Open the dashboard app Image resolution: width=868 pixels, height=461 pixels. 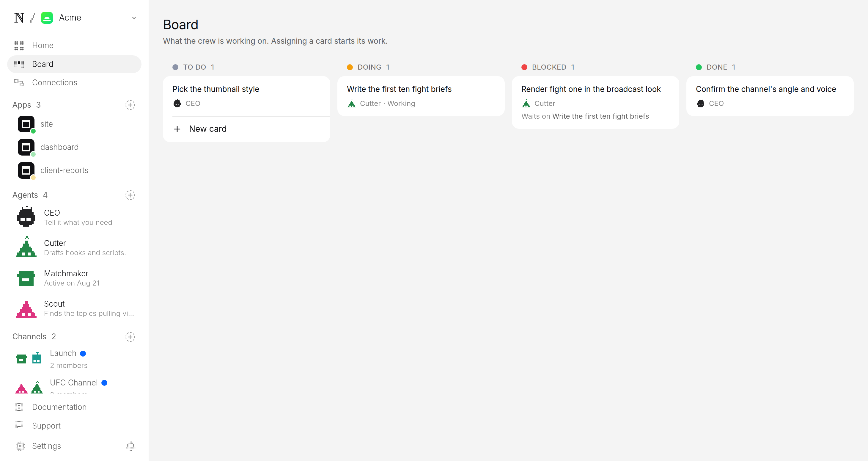tap(74, 148)
